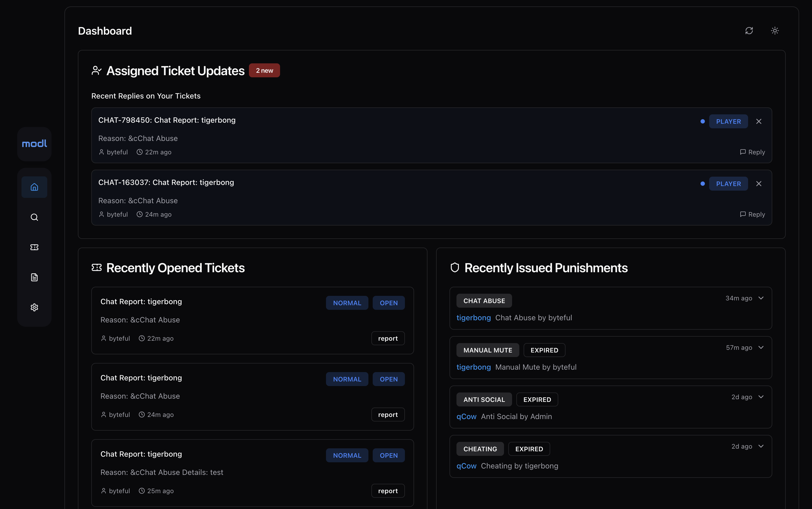The height and width of the screenshot is (509, 812).
Task: Expand the Manual Mute punishment details
Action: (x=761, y=347)
